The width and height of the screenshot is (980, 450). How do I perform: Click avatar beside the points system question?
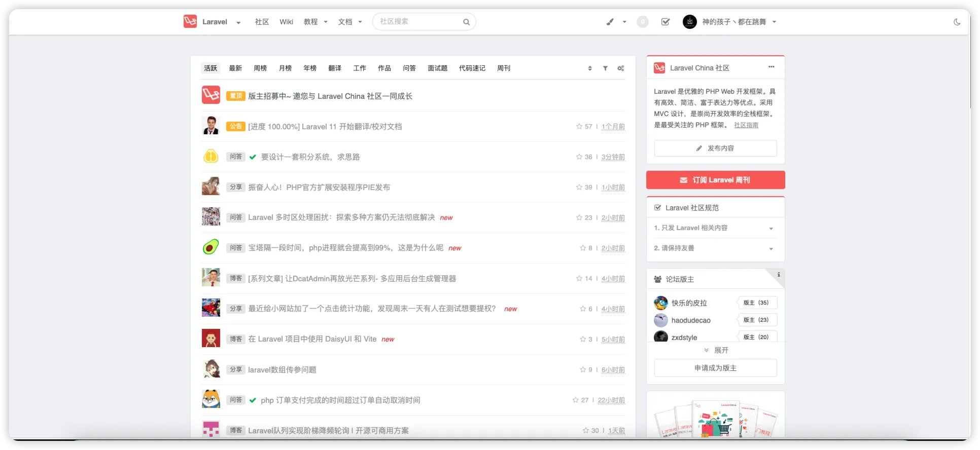click(x=211, y=156)
